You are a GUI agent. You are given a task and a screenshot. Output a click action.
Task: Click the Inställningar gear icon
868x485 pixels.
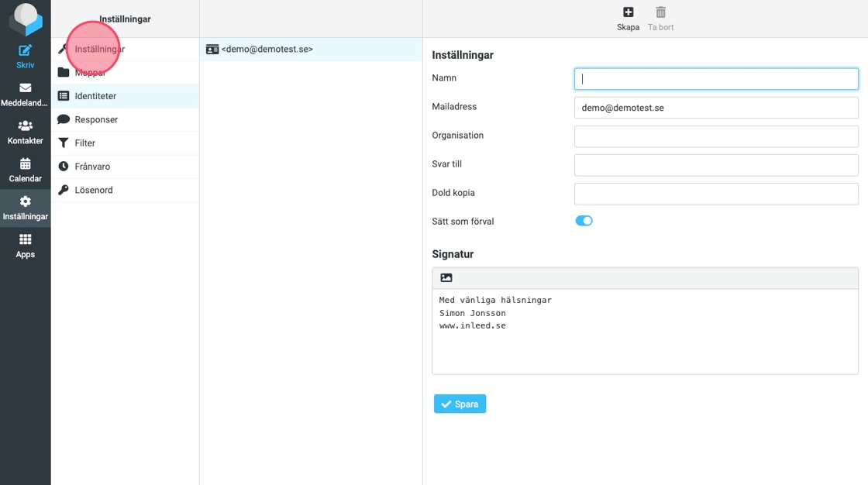point(25,201)
